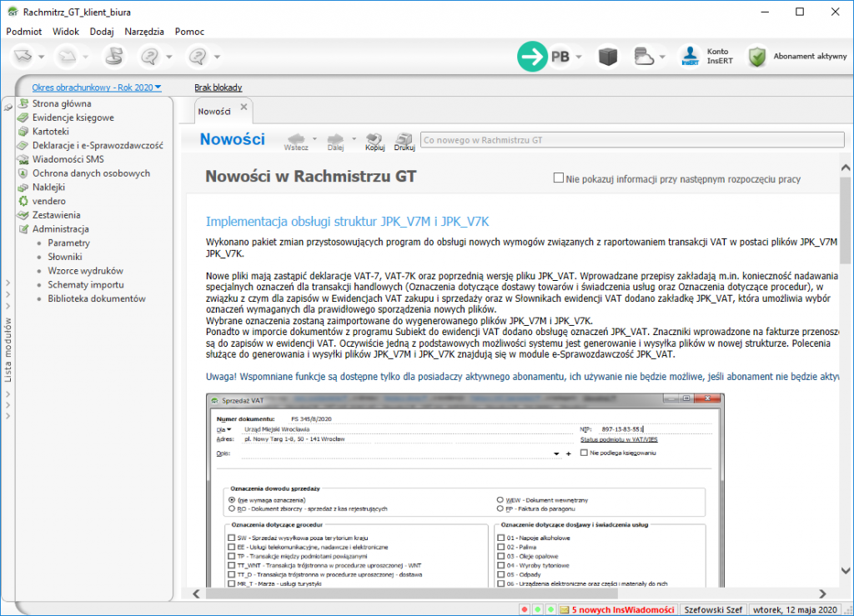The height and width of the screenshot is (616, 854).
Task: Open Ewidencje księgowe module icon
Action: click(23, 118)
